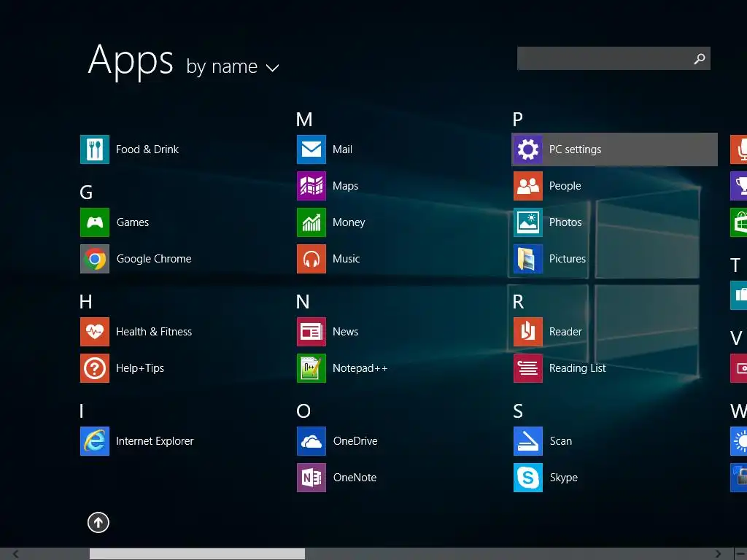
Task: Click the search magnifier icon
Action: pyautogui.click(x=700, y=58)
